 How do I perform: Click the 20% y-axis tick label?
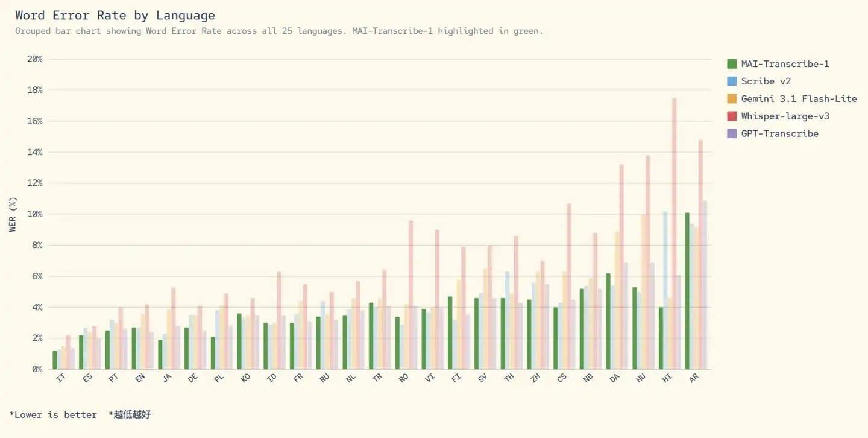coord(35,59)
